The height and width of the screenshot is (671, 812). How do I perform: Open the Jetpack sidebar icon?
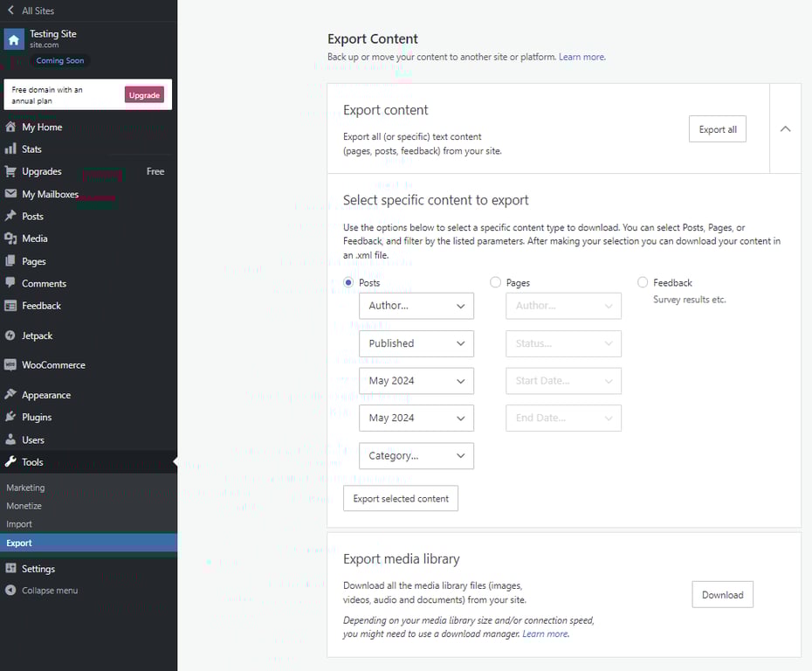12,335
